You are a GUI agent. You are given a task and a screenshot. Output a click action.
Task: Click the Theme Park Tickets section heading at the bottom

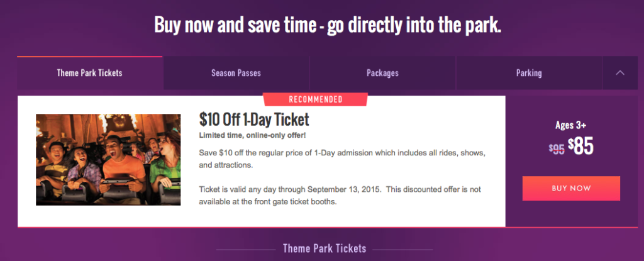tap(325, 248)
